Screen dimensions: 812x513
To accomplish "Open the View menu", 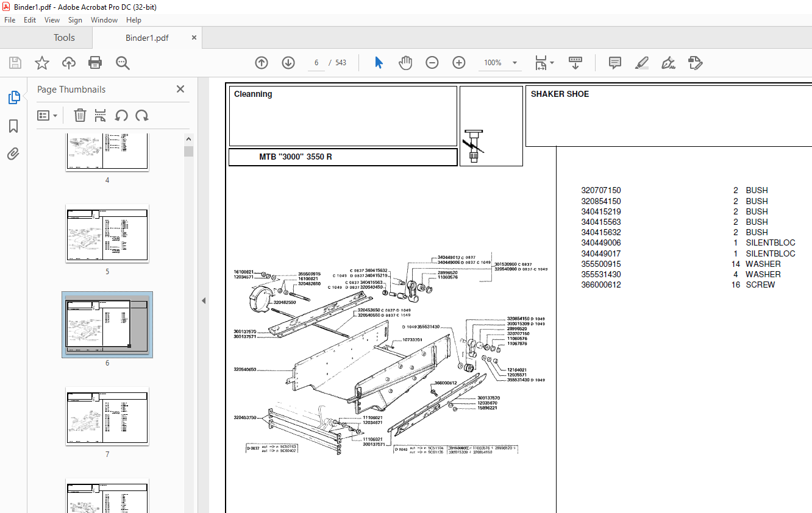I will [52, 20].
